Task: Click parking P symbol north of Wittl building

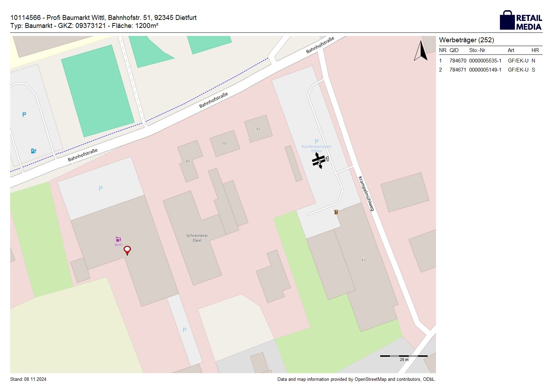Action: [x=101, y=188]
